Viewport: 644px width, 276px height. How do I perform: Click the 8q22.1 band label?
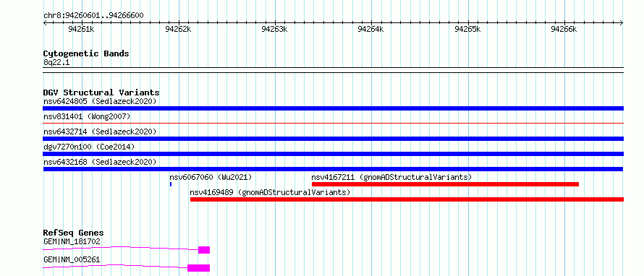(56, 63)
